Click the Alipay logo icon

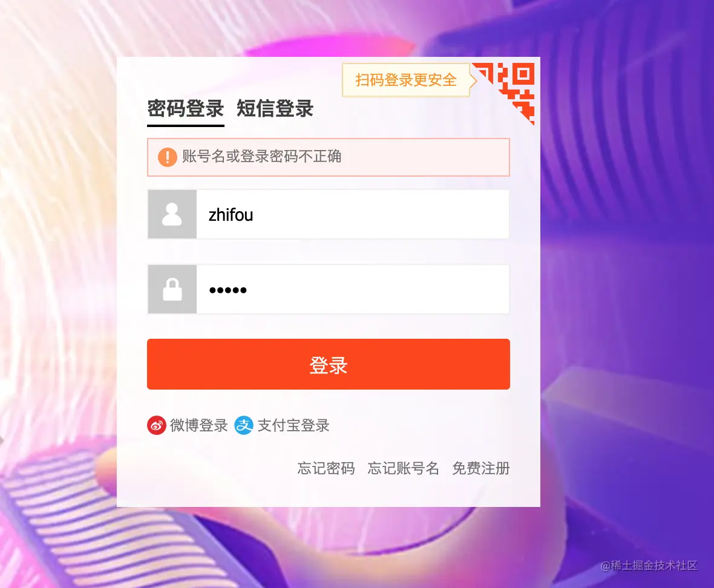(x=244, y=425)
